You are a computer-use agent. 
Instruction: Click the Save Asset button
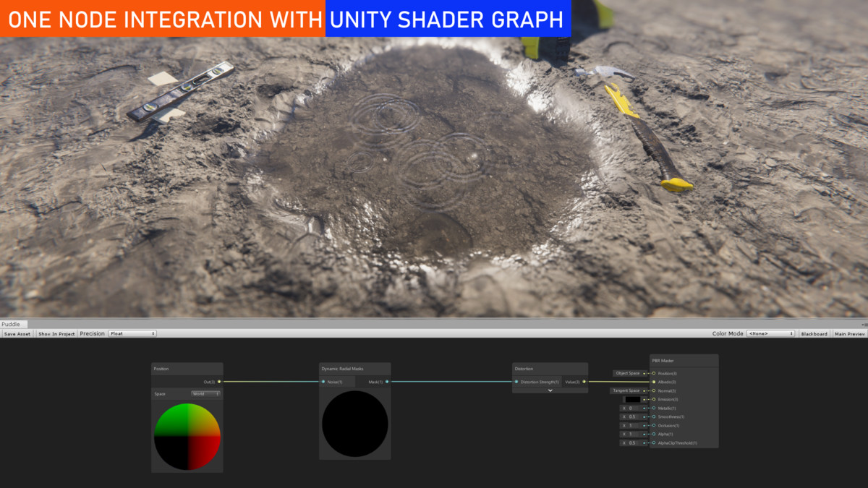[x=17, y=333]
